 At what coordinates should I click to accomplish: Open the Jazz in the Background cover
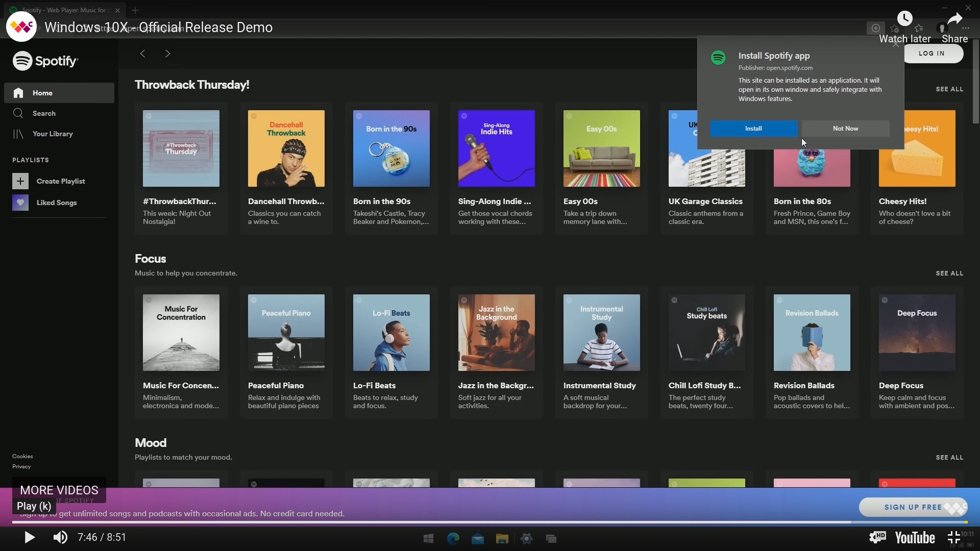coord(497,333)
